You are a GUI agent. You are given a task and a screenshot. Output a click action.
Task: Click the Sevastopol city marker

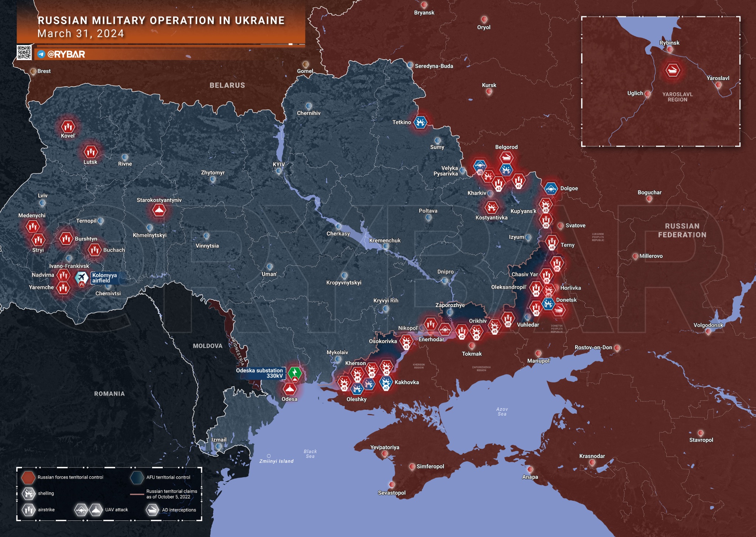[x=392, y=484]
